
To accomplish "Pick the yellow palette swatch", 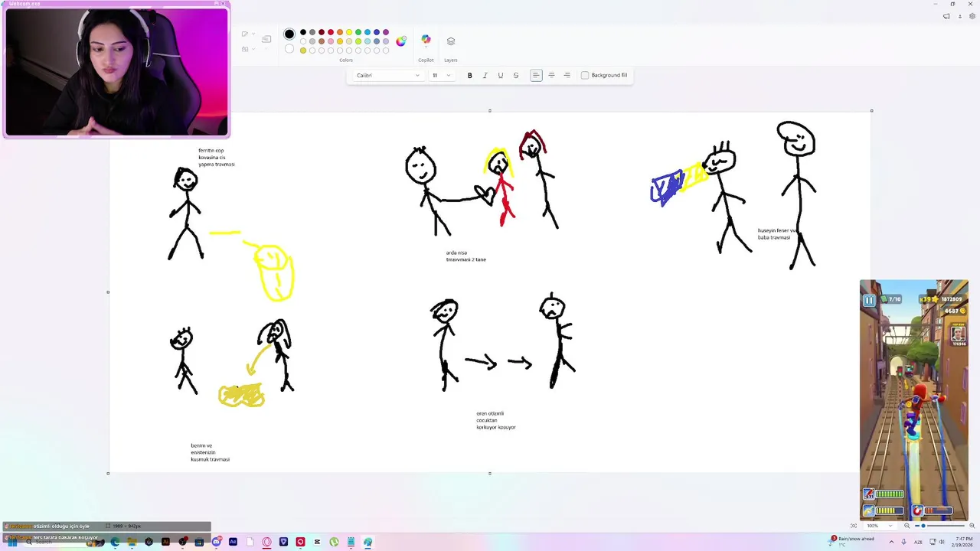I will (x=349, y=32).
